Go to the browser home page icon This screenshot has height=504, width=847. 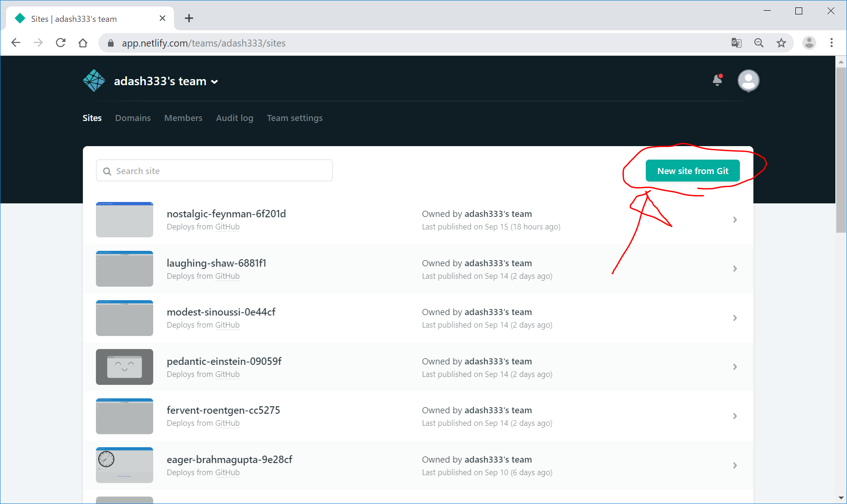(x=83, y=43)
